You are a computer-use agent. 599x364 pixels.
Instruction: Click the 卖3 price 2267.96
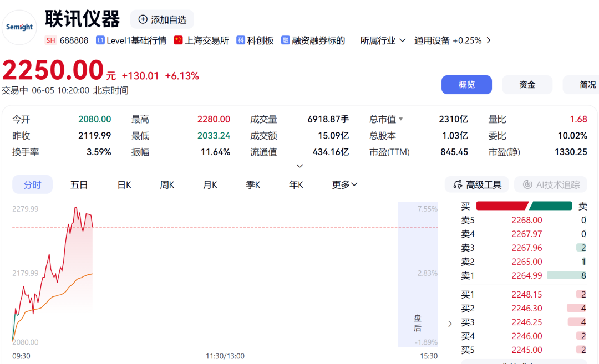[527, 248]
